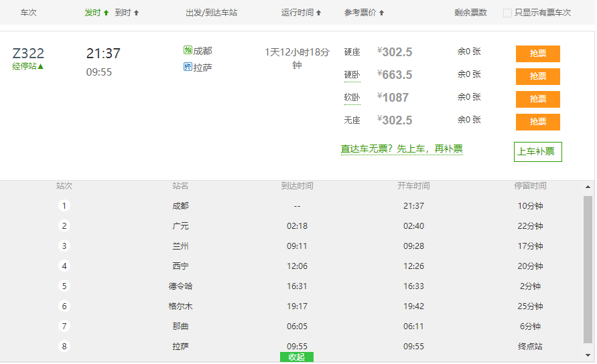Click 抢票 button for 硬卧

coord(537,76)
